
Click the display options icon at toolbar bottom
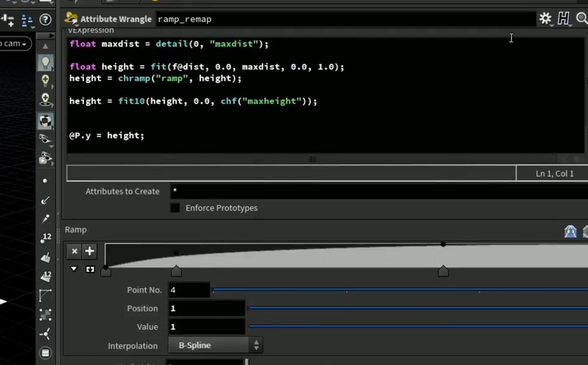tap(45, 353)
